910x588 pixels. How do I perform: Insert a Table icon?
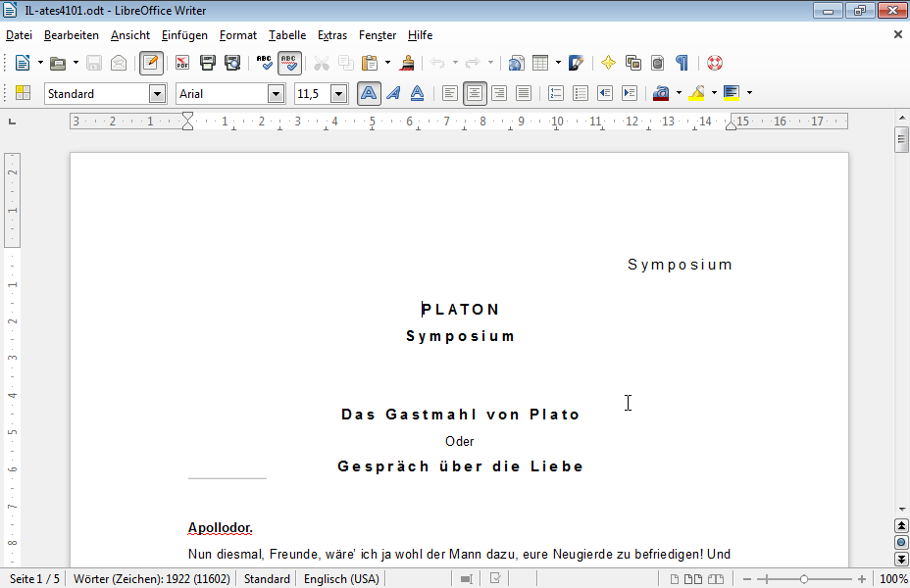540,63
